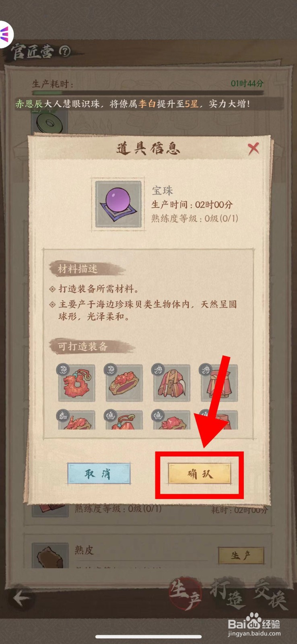Click the 生产 button for 熟皮
The image size is (297, 644).
(241, 555)
